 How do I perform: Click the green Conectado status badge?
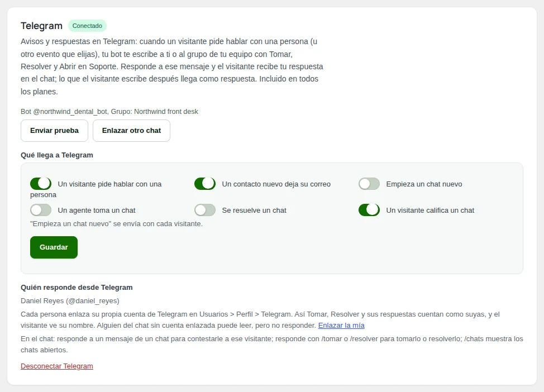point(87,26)
